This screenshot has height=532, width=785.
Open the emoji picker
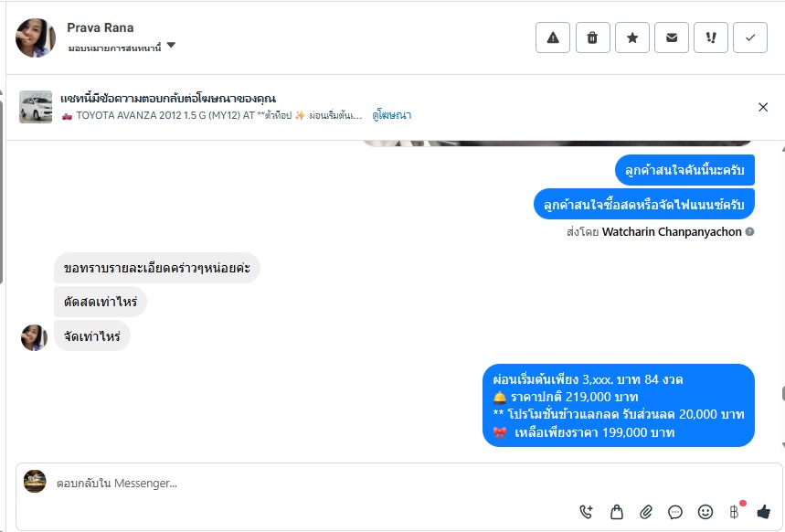point(705,512)
